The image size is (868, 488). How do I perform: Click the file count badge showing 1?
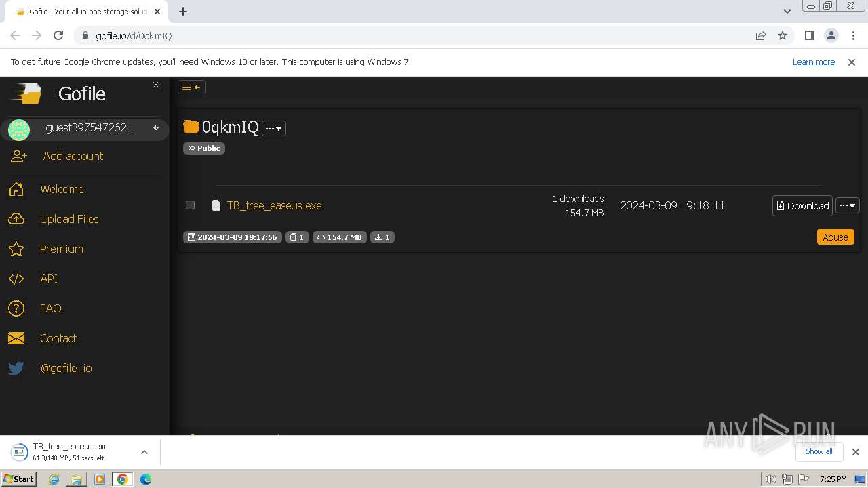point(297,237)
